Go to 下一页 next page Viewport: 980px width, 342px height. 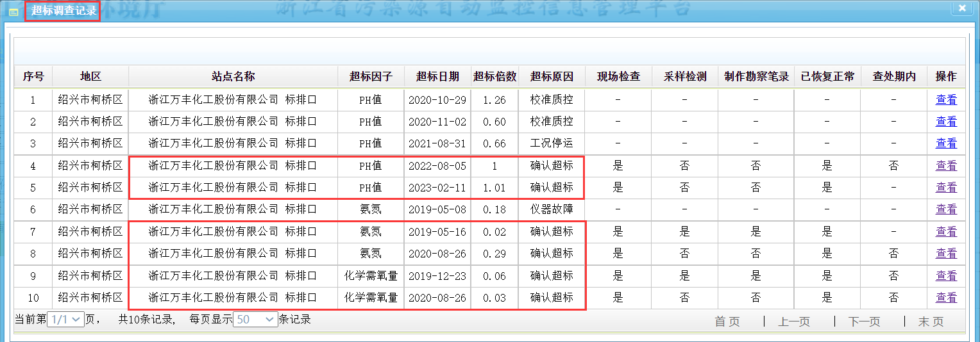[864, 322]
